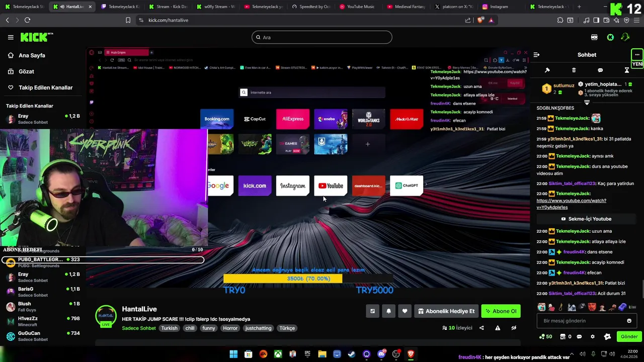Open chat settings gear icon
The width and height of the screenshot is (644, 362).
pyautogui.click(x=592, y=337)
